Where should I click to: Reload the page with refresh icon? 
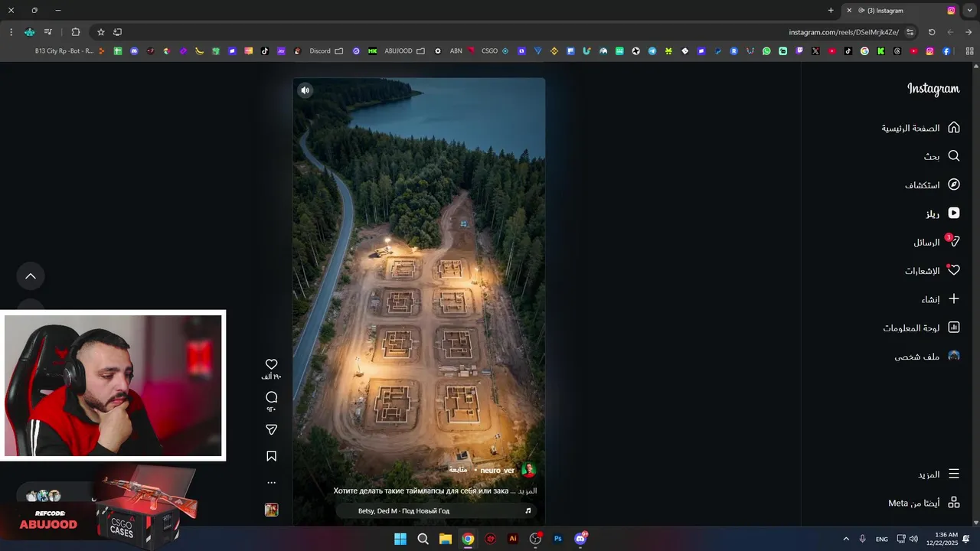(932, 32)
